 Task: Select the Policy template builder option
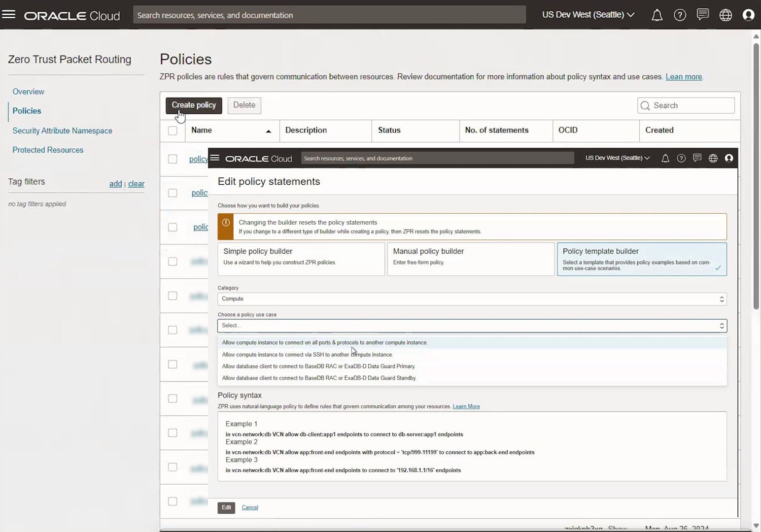[x=641, y=259]
